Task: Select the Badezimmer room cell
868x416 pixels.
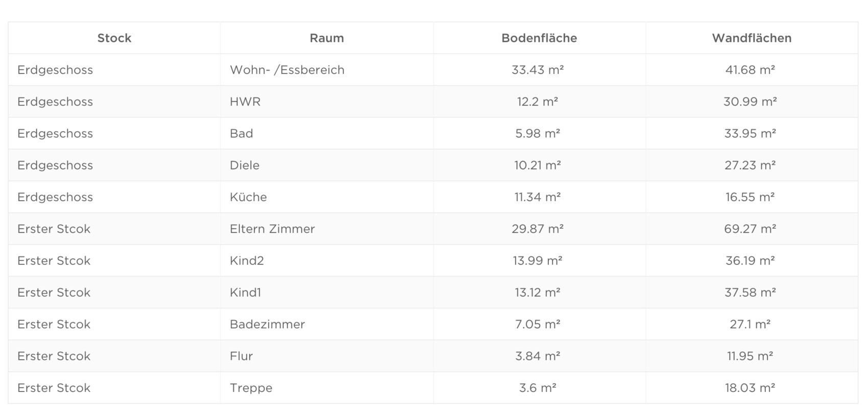Action: (x=267, y=324)
